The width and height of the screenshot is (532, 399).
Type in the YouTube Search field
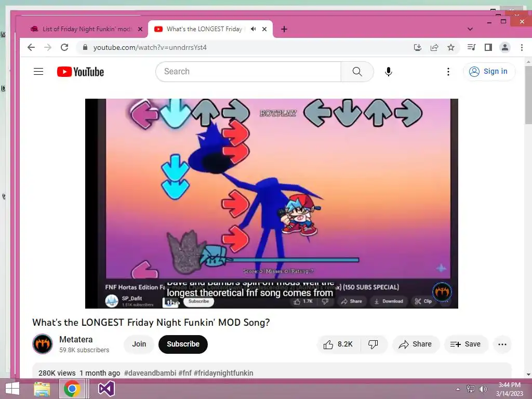click(248, 72)
